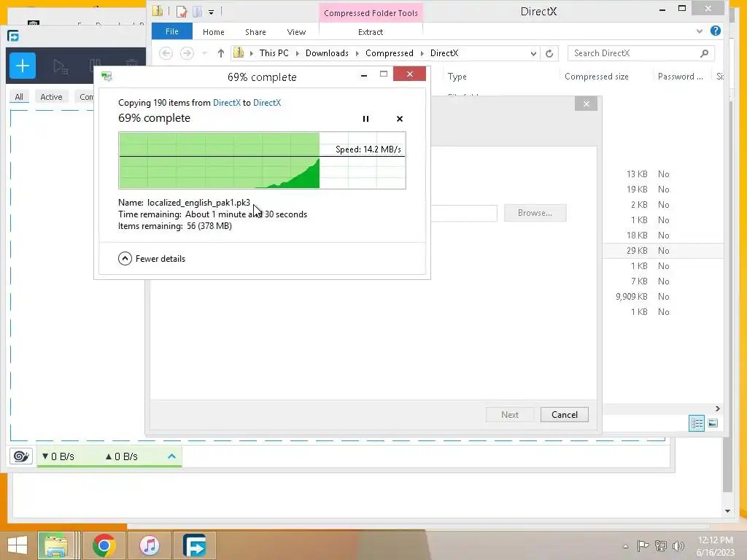Open the source DirectX link in the copy dialog
The width and height of the screenshot is (747, 560).
(227, 103)
